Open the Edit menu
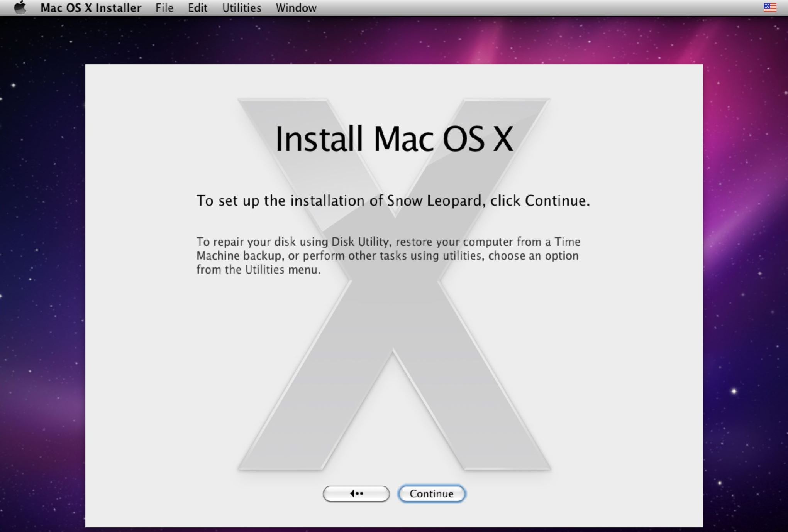 tap(197, 8)
